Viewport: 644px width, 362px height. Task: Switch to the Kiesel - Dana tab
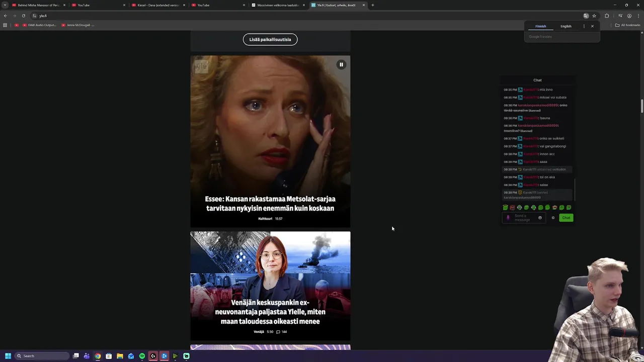(158, 5)
